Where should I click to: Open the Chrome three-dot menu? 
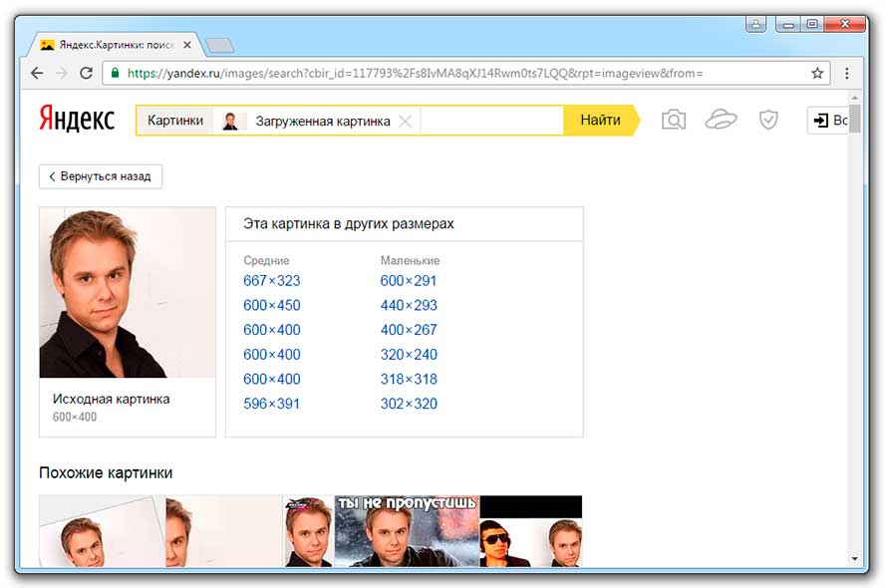coord(847,74)
